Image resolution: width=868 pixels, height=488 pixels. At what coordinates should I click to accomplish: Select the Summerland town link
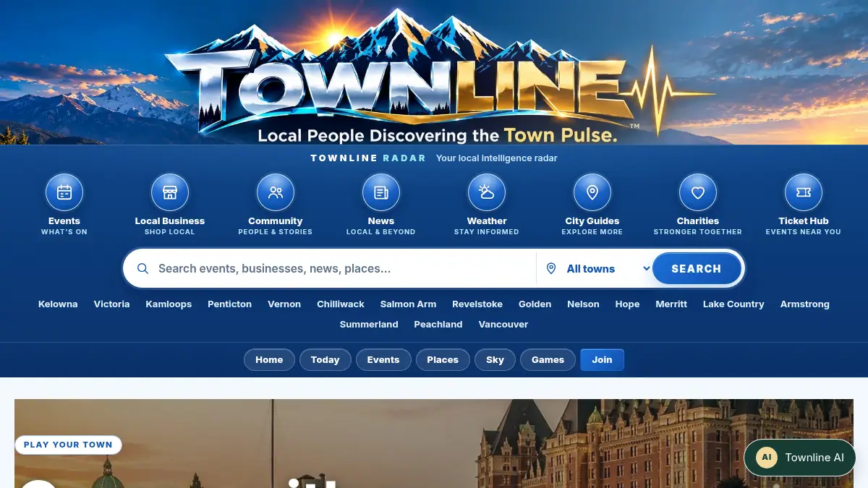tap(369, 324)
